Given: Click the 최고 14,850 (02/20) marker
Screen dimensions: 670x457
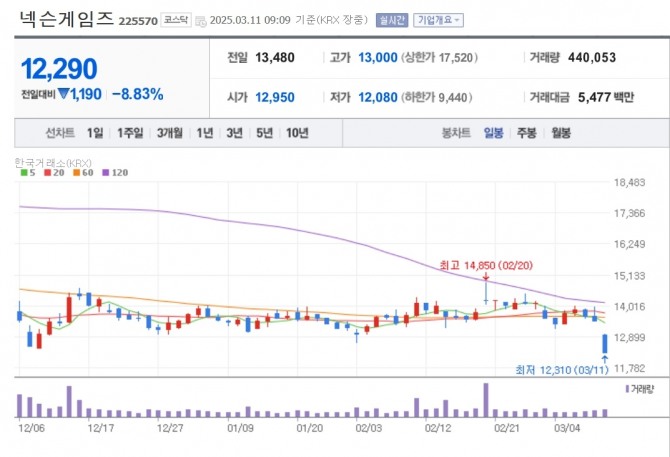Looking at the screenshot, I should [x=486, y=266].
